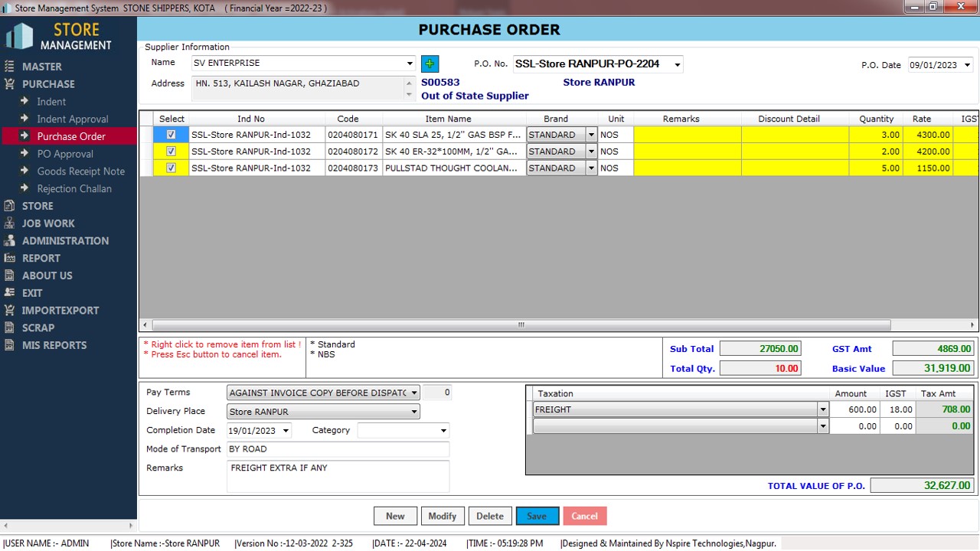Click the SCRAP icon in sidebar
The width and height of the screenshot is (980, 551).
(x=9, y=328)
